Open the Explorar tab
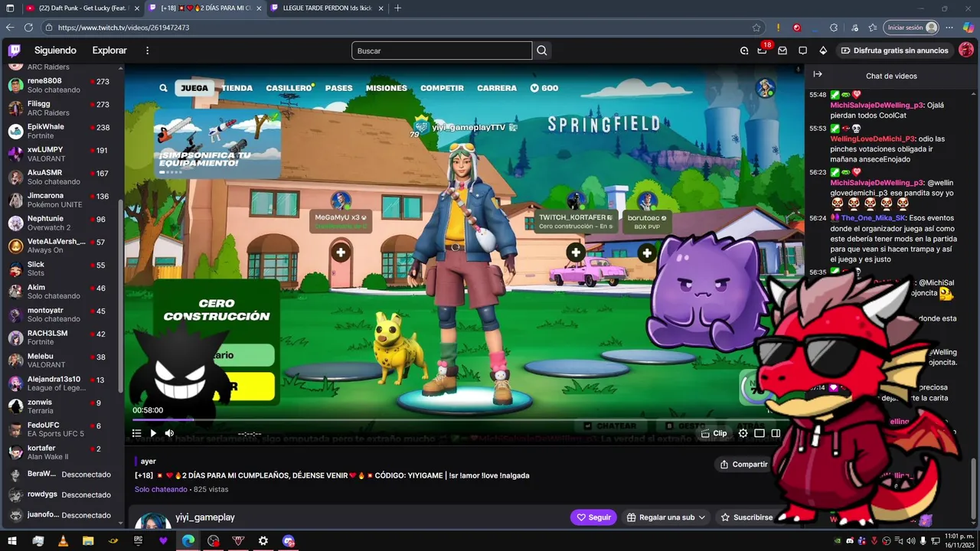 tap(109, 51)
